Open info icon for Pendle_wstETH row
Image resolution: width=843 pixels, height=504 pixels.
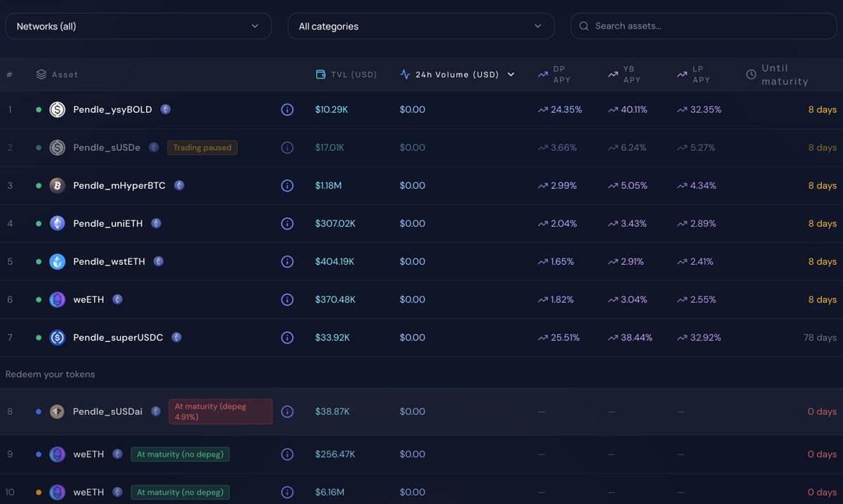point(287,261)
